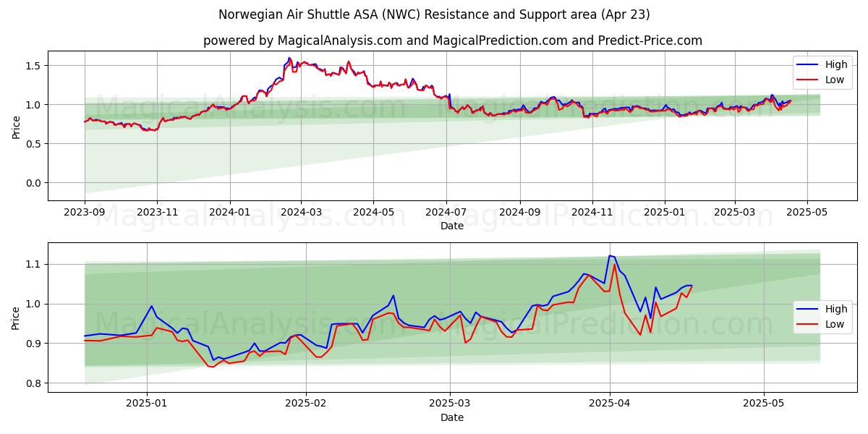Click the '2023-11' x-axis label in top chart
The width and height of the screenshot is (868, 434).
[x=157, y=213]
